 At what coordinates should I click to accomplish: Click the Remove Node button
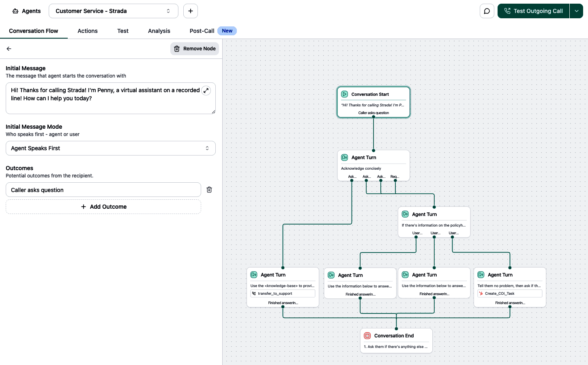click(195, 49)
